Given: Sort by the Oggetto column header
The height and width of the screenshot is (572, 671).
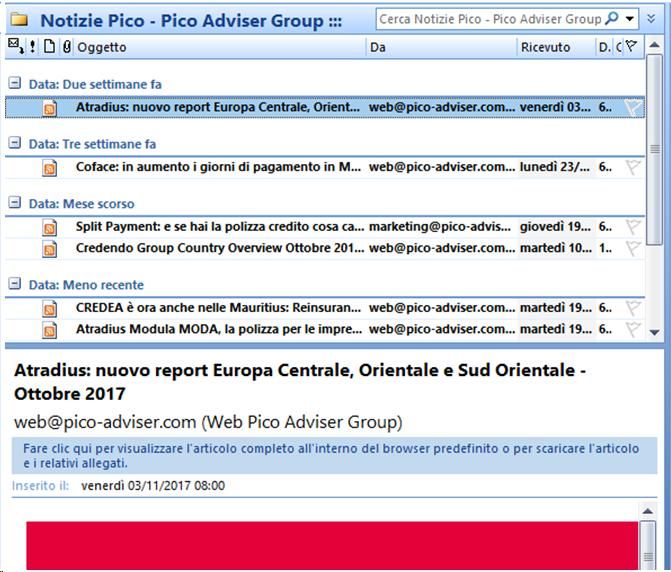Looking at the screenshot, I should pos(220,47).
